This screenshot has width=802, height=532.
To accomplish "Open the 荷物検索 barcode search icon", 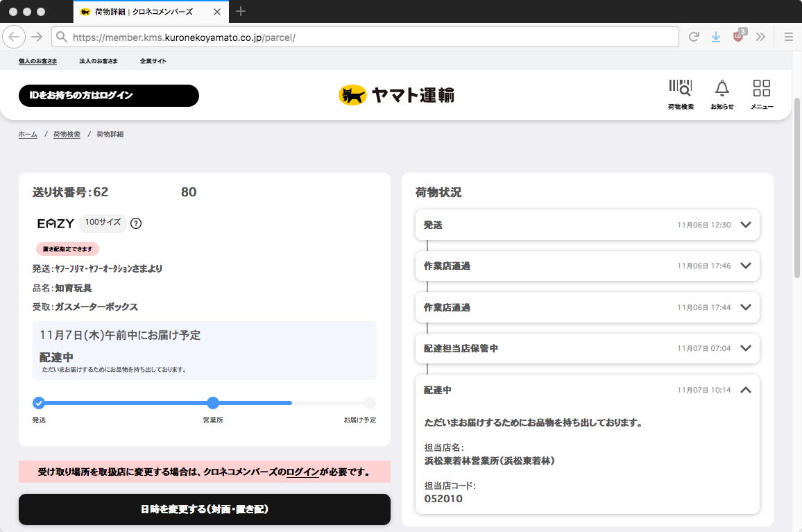I will coord(681,94).
